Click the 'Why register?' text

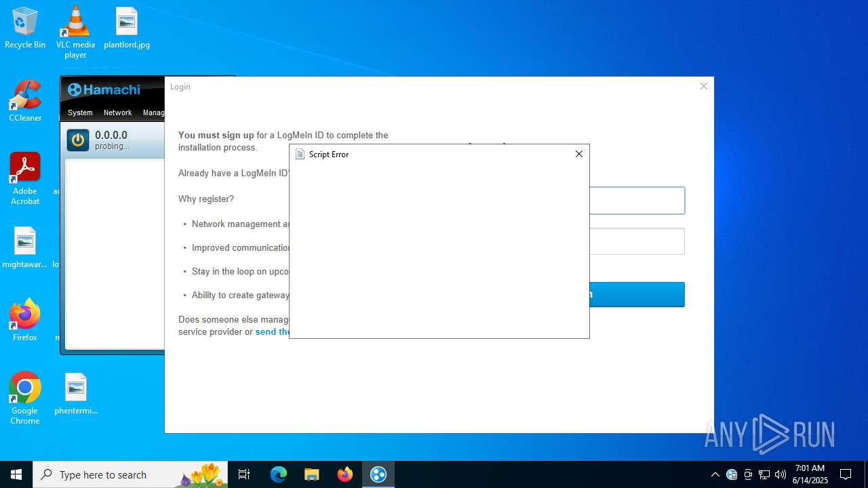pos(206,199)
